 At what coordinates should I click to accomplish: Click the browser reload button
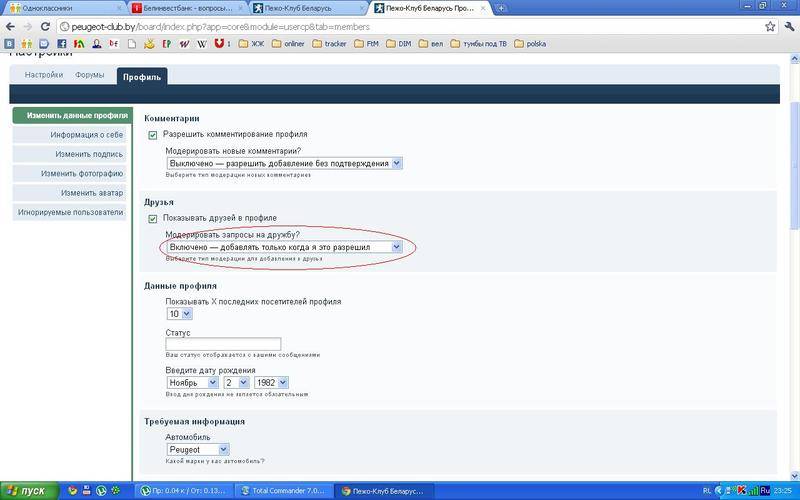pyautogui.click(x=44, y=26)
